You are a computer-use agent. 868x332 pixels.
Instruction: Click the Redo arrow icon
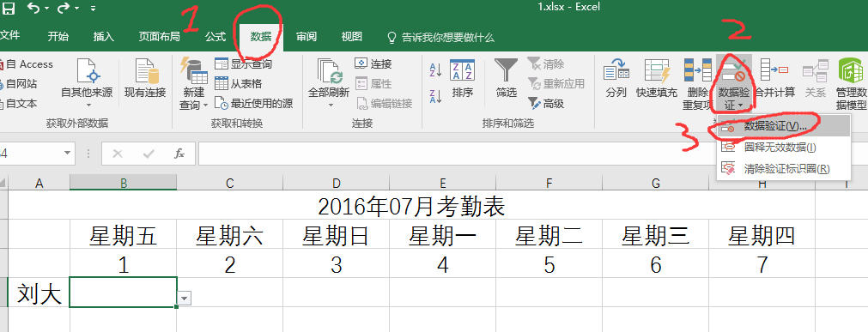[64, 8]
